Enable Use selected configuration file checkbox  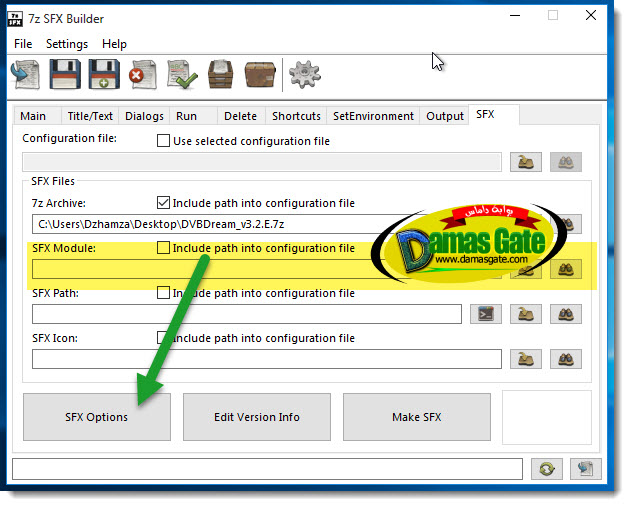point(163,141)
